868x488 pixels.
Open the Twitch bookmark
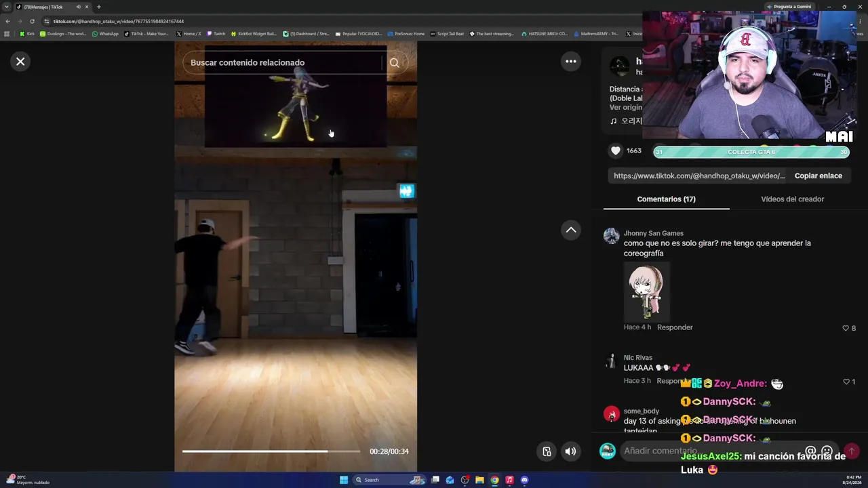[216, 33]
